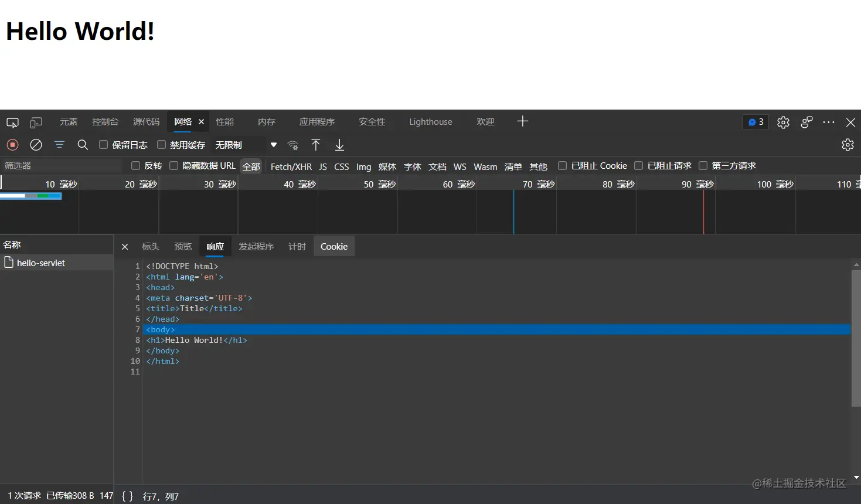Check 已阻止请求 checkbox
The width and height of the screenshot is (861, 504).
(x=638, y=166)
